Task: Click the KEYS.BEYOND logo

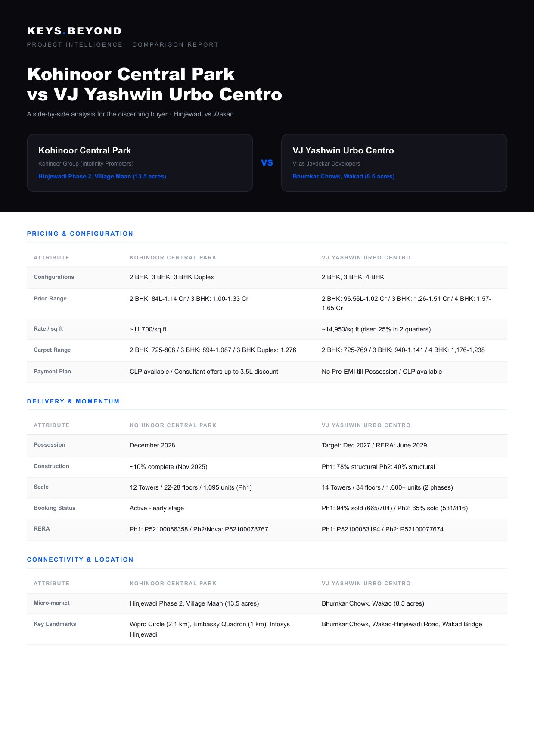Action: [75, 31]
